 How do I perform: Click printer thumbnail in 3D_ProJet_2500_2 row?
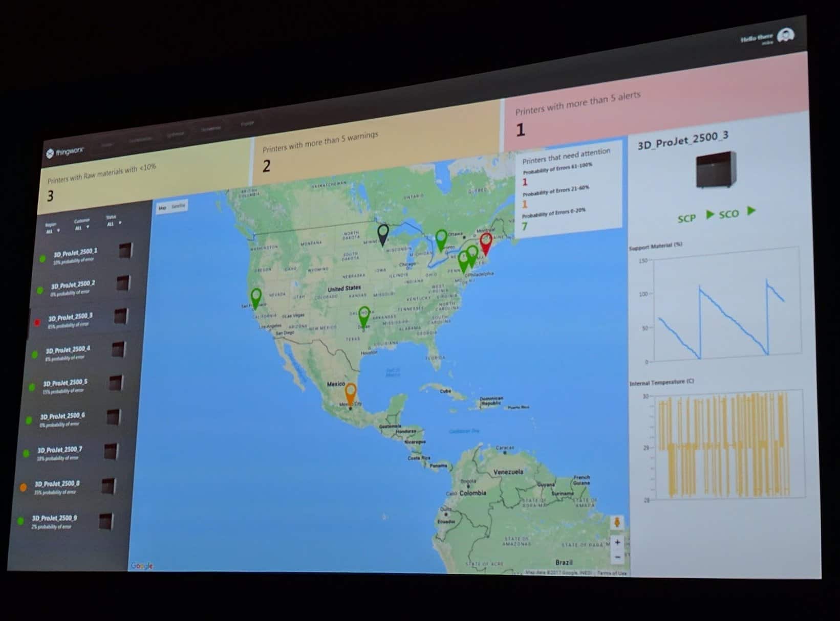123,283
